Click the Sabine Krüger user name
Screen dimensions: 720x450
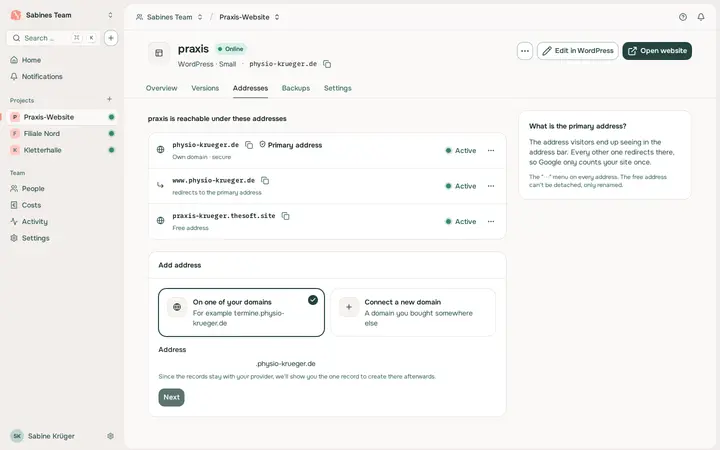(51, 436)
